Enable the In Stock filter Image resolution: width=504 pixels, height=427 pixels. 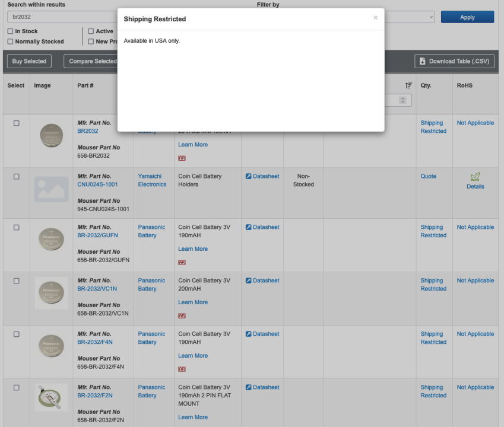click(x=10, y=31)
